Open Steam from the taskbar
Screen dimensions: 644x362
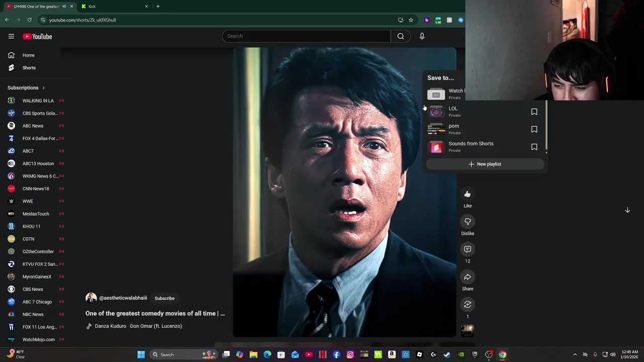pyautogui.click(x=447, y=355)
